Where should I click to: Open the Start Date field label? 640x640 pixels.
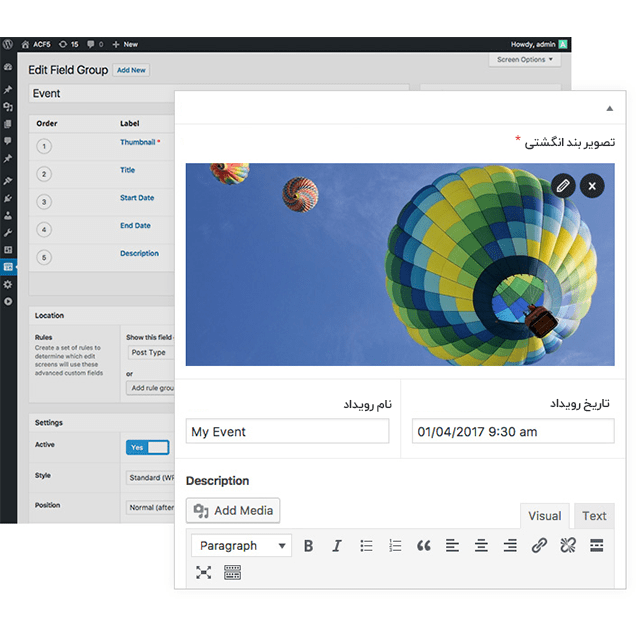(x=137, y=198)
